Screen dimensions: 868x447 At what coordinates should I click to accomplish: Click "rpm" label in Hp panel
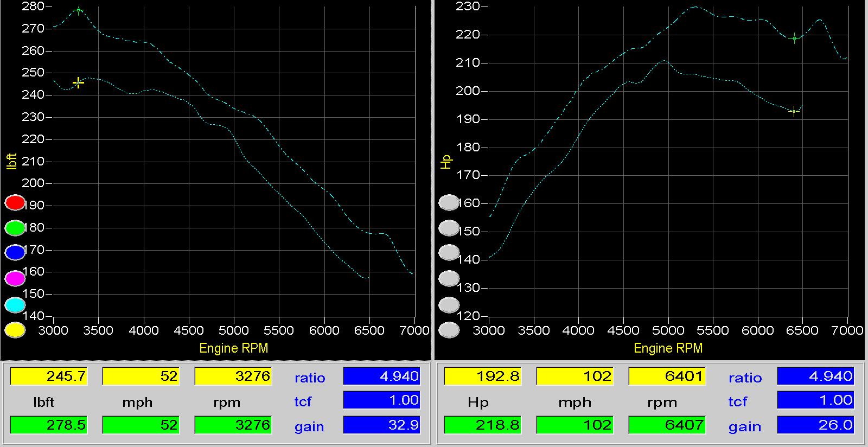click(662, 403)
